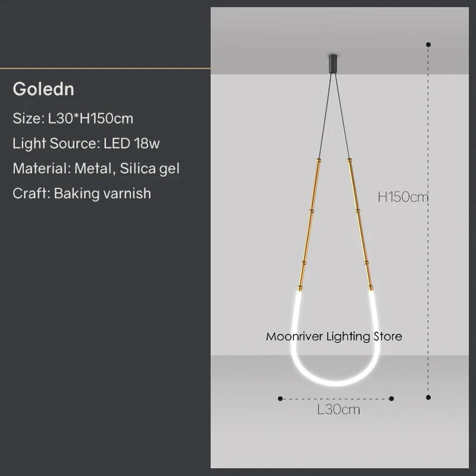The height and width of the screenshot is (476, 476).
Task: Click the "Goledn" product title
Action: [43, 89]
